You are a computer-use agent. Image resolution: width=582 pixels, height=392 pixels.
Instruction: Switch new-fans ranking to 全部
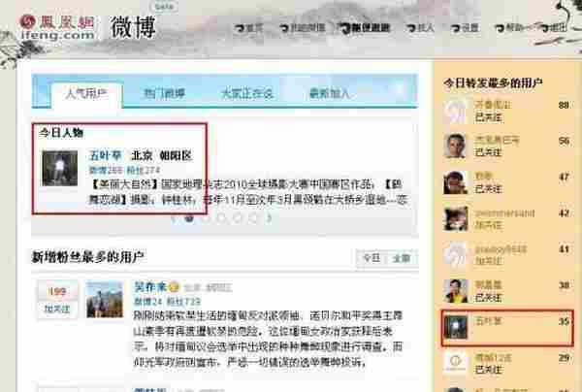click(x=402, y=258)
